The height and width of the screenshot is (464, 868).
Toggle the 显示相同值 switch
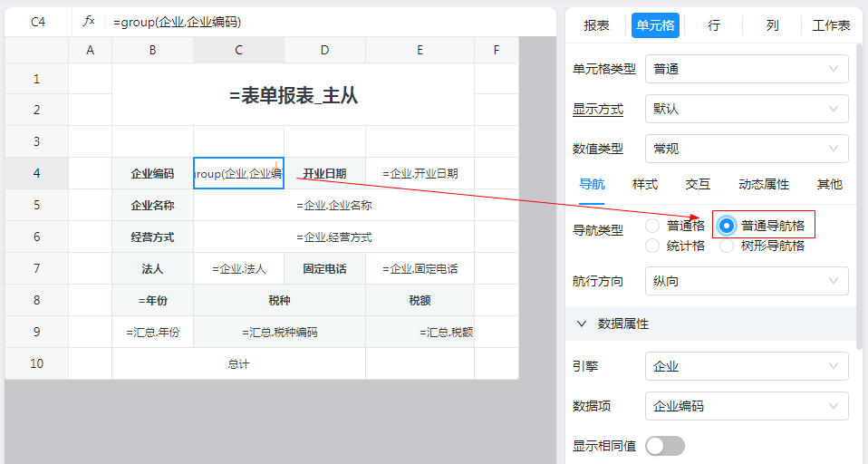pos(665,446)
